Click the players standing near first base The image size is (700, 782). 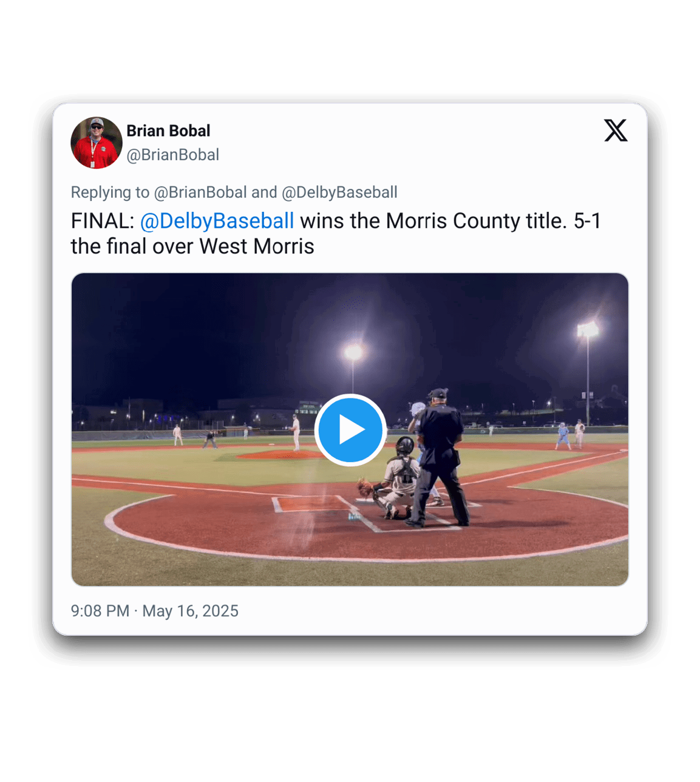(571, 435)
